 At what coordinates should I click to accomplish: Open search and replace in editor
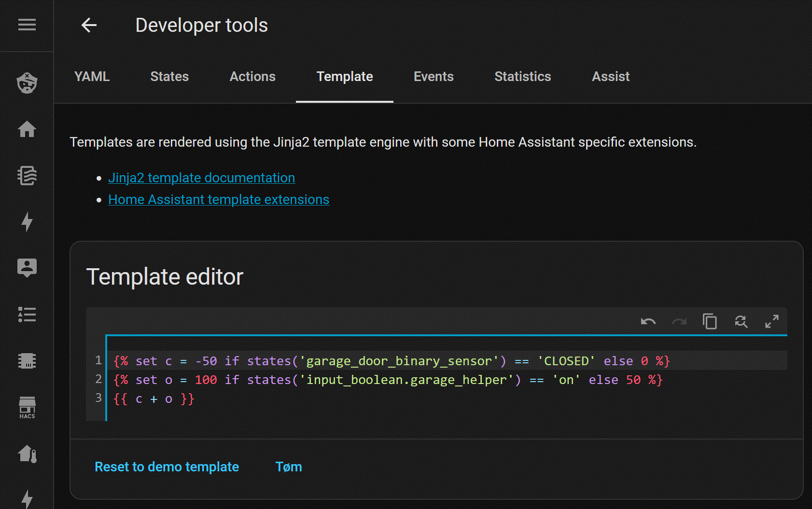tap(741, 321)
